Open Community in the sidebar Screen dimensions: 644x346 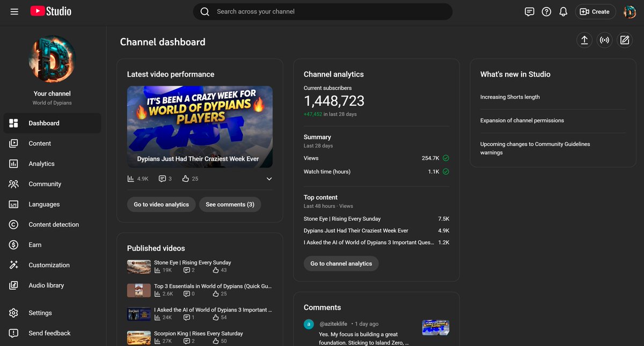pos(52,184)
